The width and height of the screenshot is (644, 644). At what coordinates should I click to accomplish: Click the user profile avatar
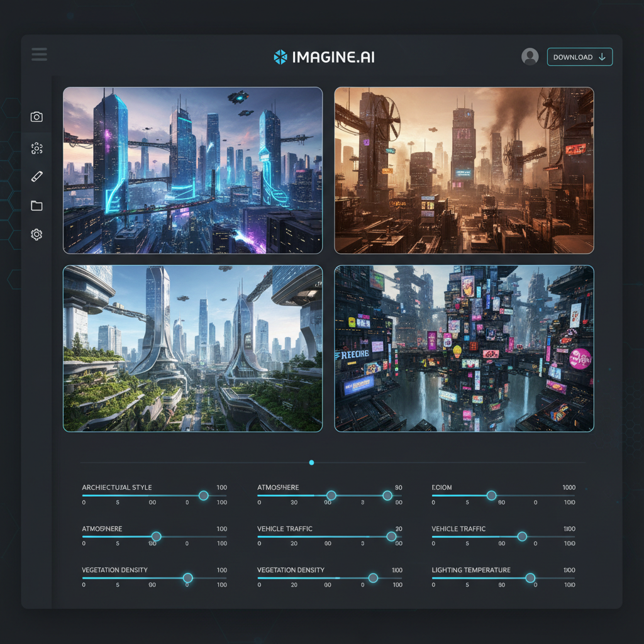(x=530, y=57)
